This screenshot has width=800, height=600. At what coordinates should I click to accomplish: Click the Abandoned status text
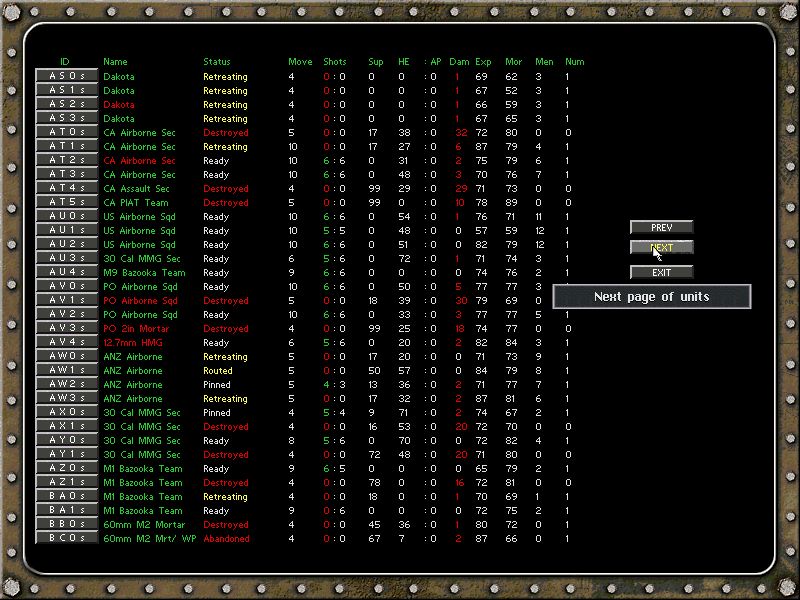click(227, 539)
